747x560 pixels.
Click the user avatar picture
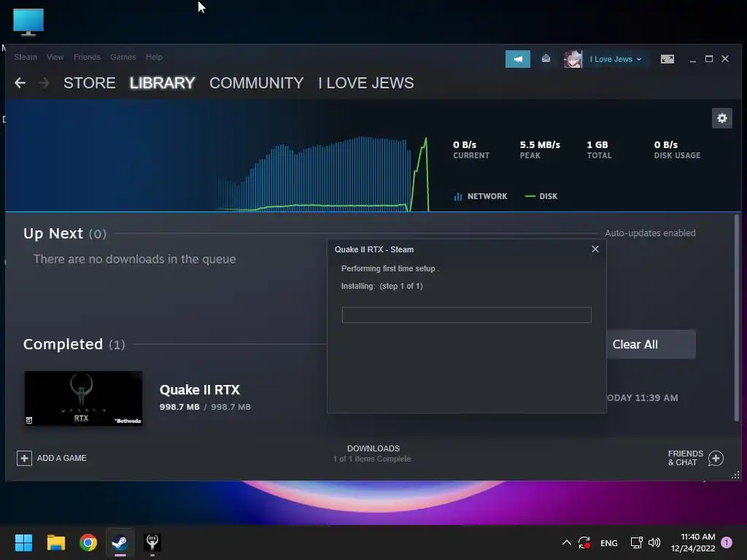click(573, 59)
